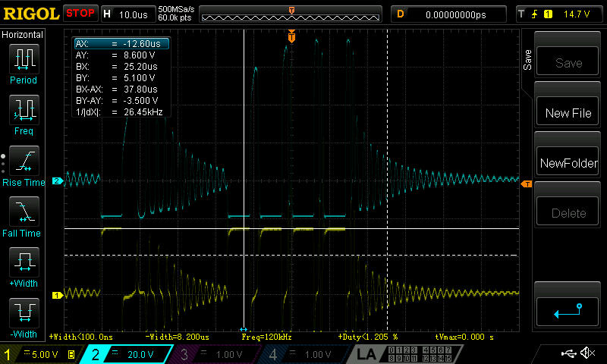
Task: Select the Period measurement icon
Action: click(24, 58)
